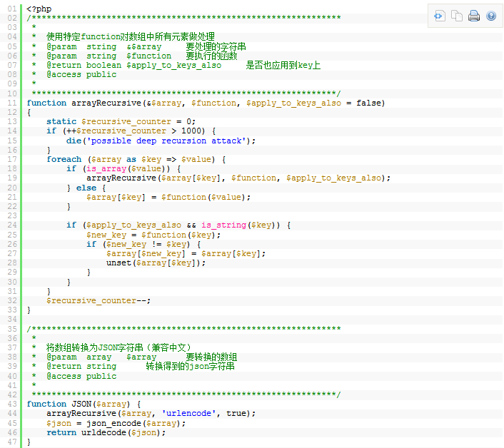The width and height of the screenshot is (504, 448).
Task: Select 'static $recursive_counter = 0;' line
Action: (121, 122)
